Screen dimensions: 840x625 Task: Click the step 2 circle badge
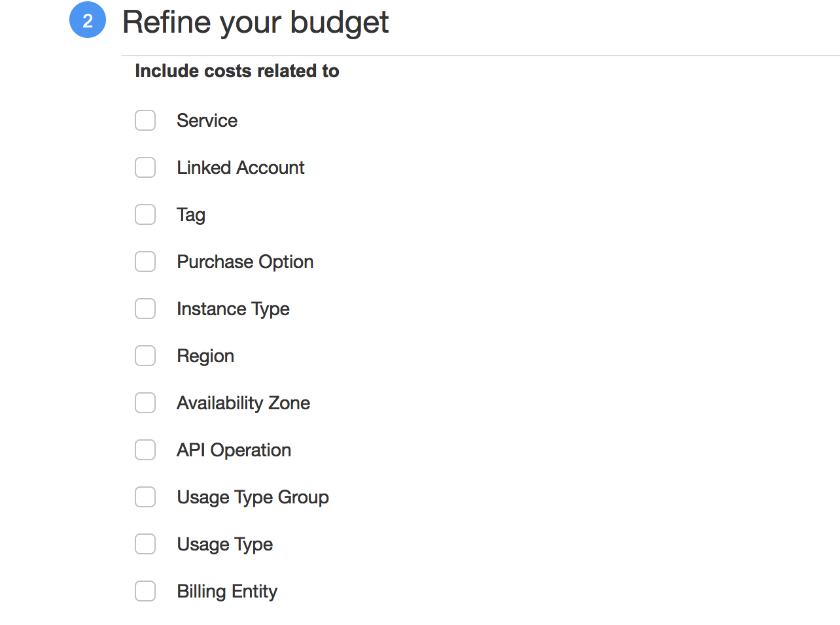coord(88,20)
